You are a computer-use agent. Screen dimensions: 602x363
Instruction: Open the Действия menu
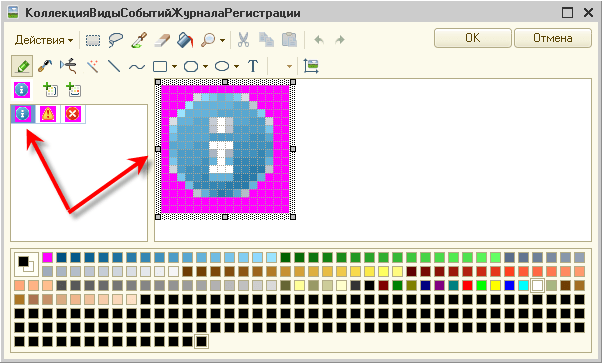[43, 40]
